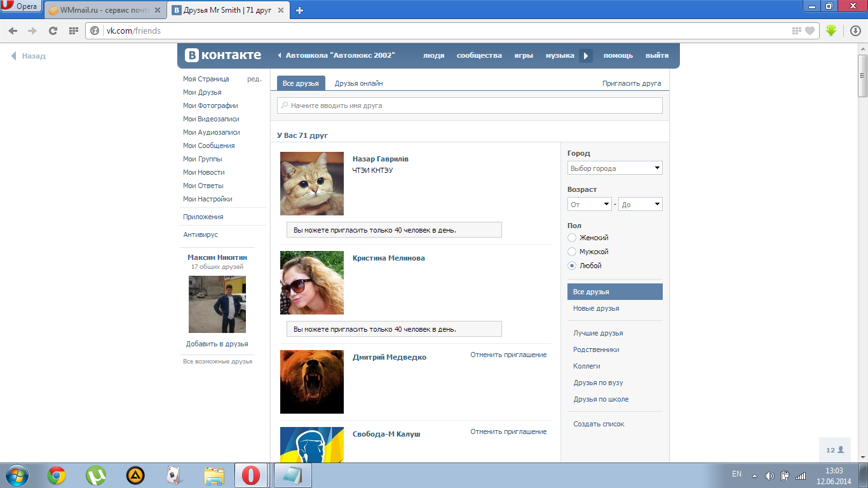Viewport: 868px width, 488px height.
Task: Click Пригласить друга link
Action: (632, 83)
